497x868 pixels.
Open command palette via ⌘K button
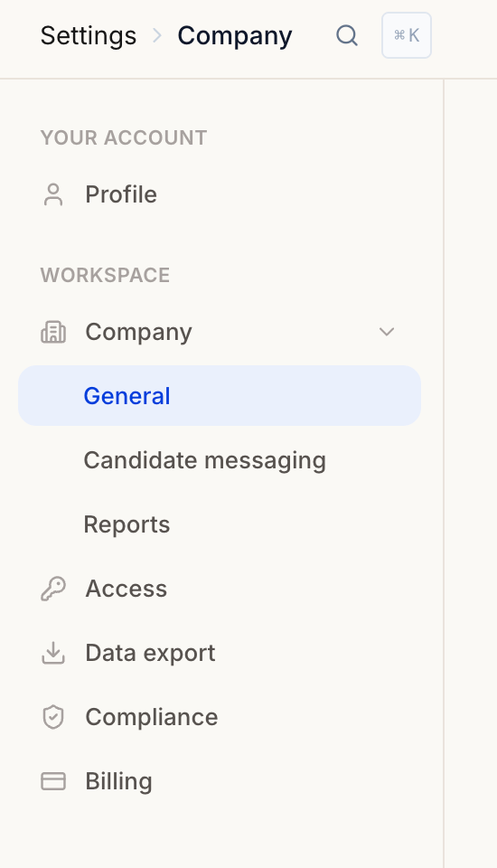click(407, 35)
